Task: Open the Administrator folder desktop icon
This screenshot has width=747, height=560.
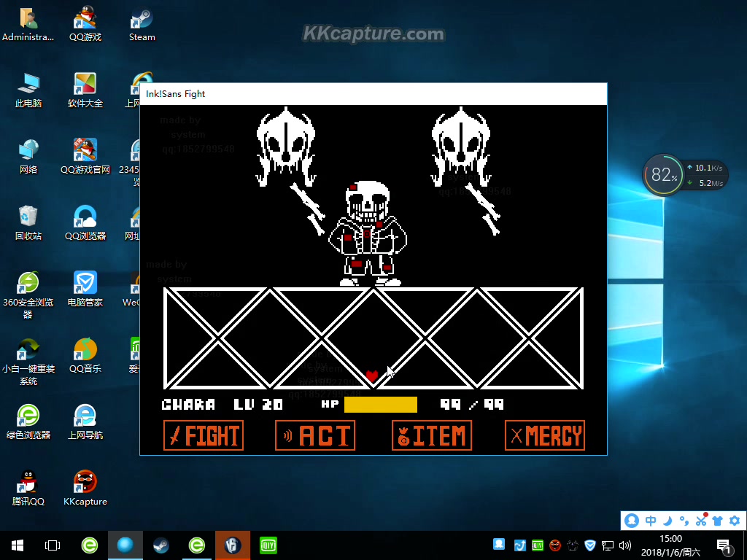Action: [28, 24]
